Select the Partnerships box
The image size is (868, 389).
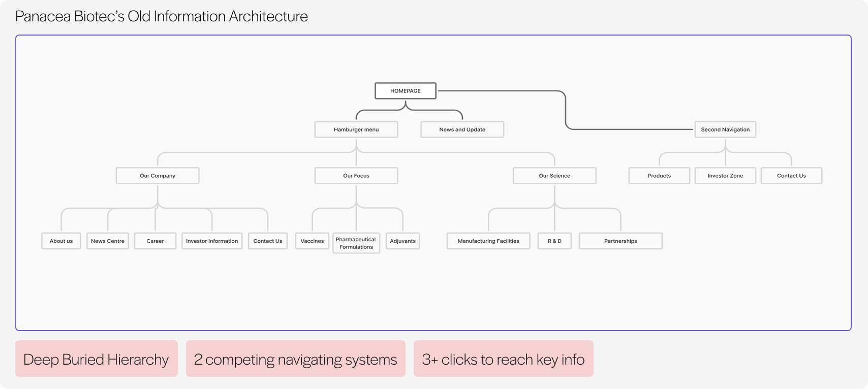[x=621, y=241]
